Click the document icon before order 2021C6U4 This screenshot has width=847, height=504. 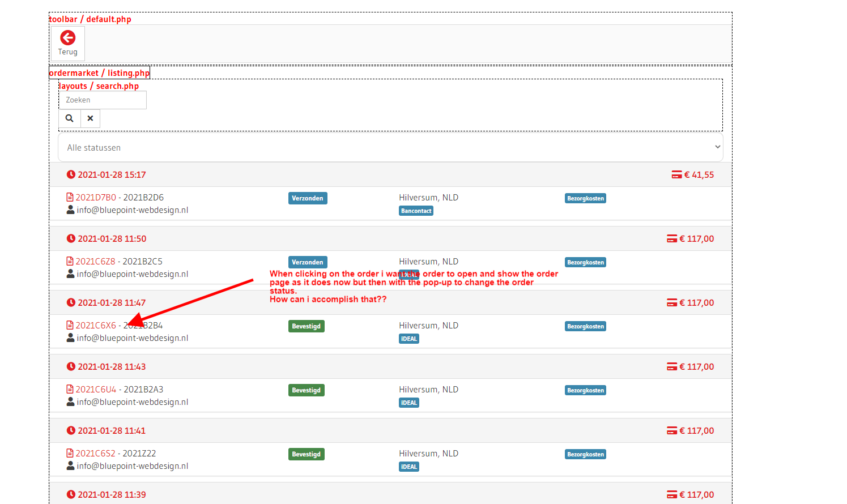pos(70,389)
